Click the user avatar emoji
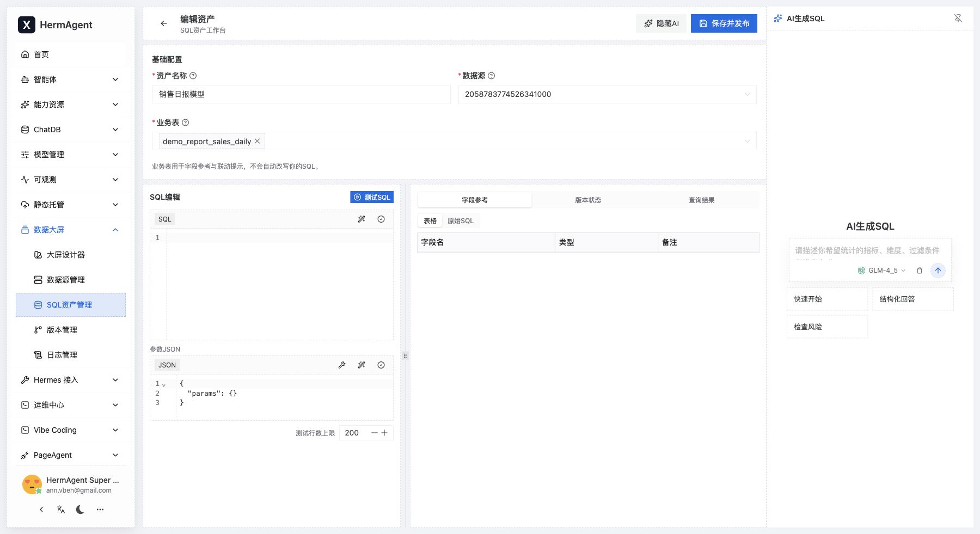This screenshot has width=980, height=534. [32, 484]
